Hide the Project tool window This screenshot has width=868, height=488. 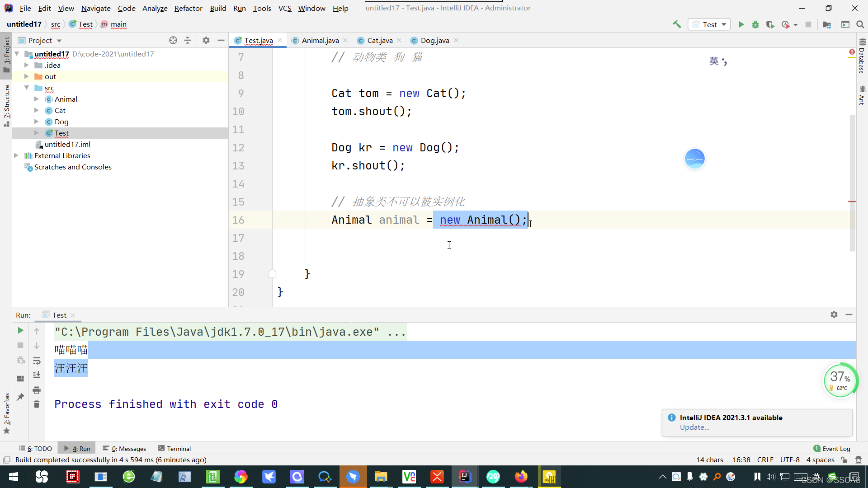(221, 40)
